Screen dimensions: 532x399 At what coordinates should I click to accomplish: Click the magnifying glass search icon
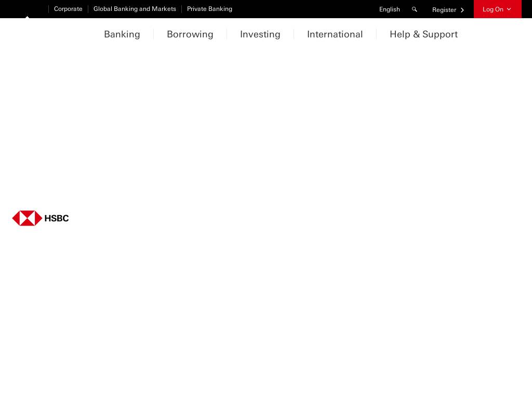(x=414, y=9)
